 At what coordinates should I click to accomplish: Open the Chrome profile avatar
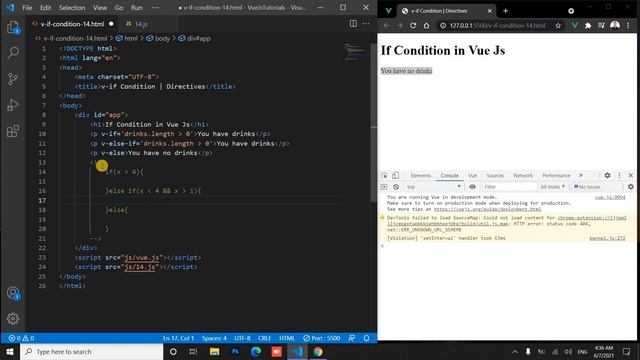[615, 25]
